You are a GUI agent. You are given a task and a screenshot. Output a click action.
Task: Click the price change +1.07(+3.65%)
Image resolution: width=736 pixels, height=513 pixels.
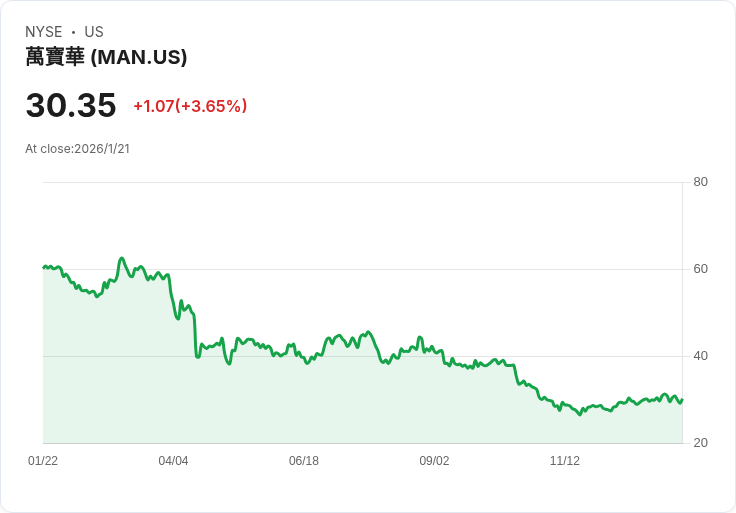pyautogui.click(x=190, y=106)
